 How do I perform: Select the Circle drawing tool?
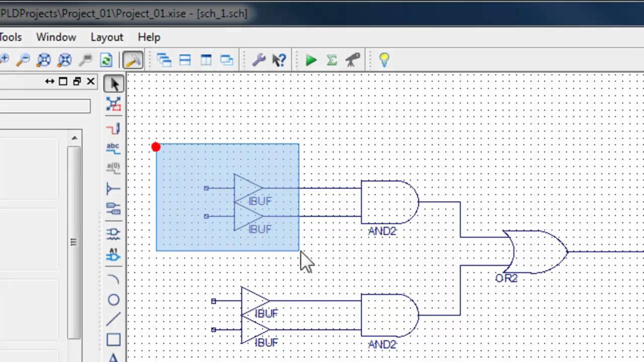pyautogui.click(x=113, y=300)
